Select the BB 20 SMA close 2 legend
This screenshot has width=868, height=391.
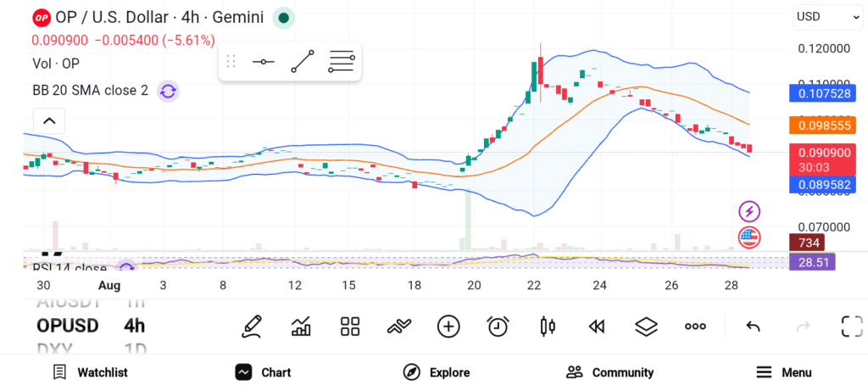tap(90, 91)
